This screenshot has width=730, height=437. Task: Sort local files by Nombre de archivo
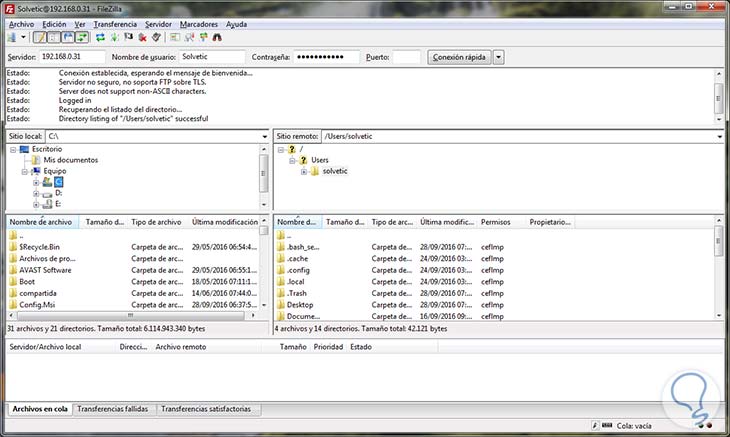coord(43,222)
